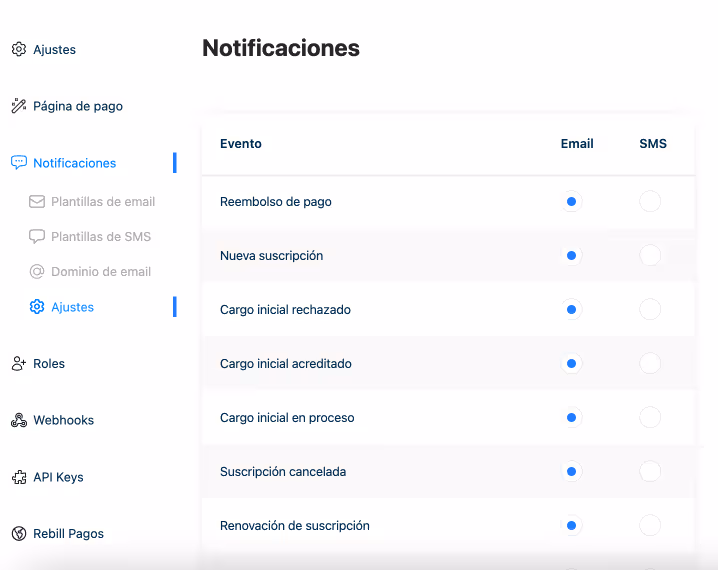Click the Plantillas de email envelope icon
718x570 pixels.
[37, 201]
